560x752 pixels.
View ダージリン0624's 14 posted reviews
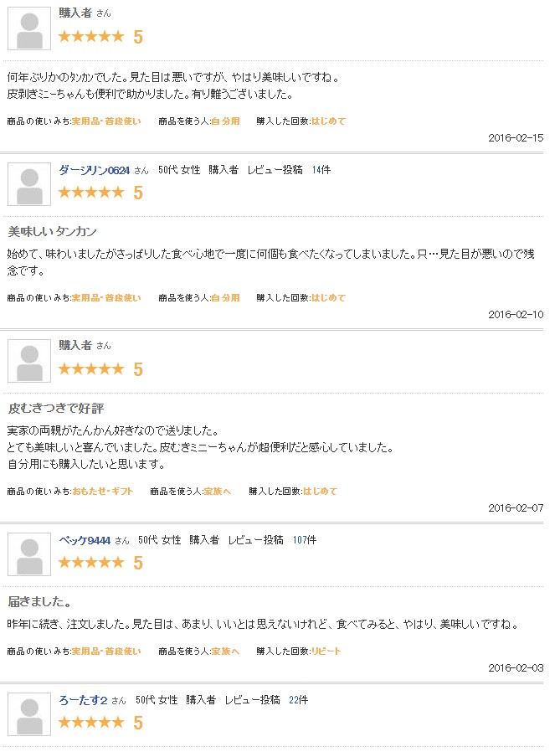pos(321,170)
